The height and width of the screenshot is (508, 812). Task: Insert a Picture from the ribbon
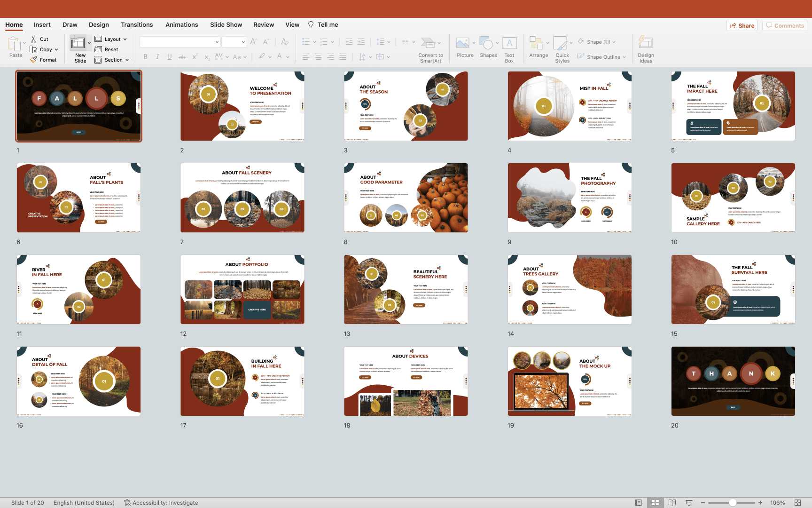click(x=463, y=44)
